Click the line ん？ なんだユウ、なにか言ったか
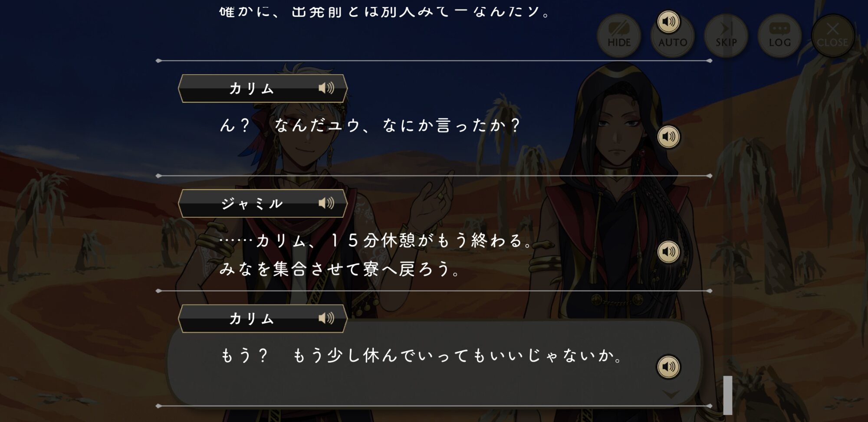 370,125
